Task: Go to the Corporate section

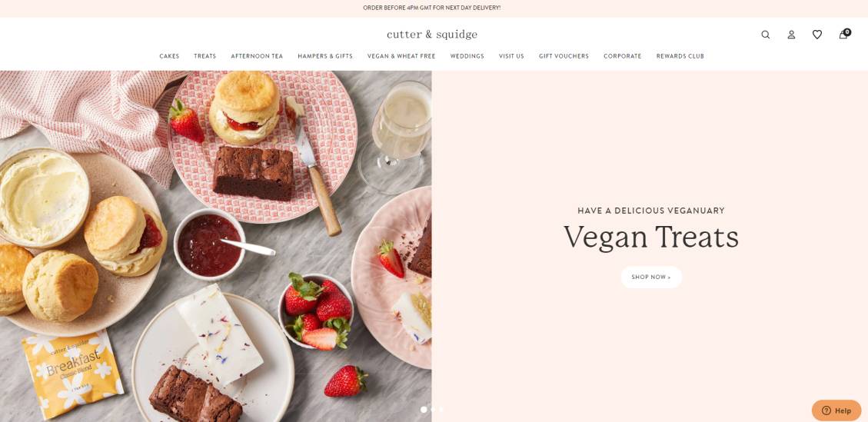Action: (623, 56)
